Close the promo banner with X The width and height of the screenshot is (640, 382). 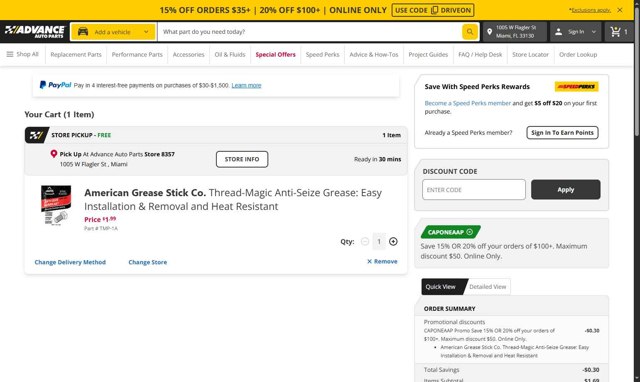620,10
